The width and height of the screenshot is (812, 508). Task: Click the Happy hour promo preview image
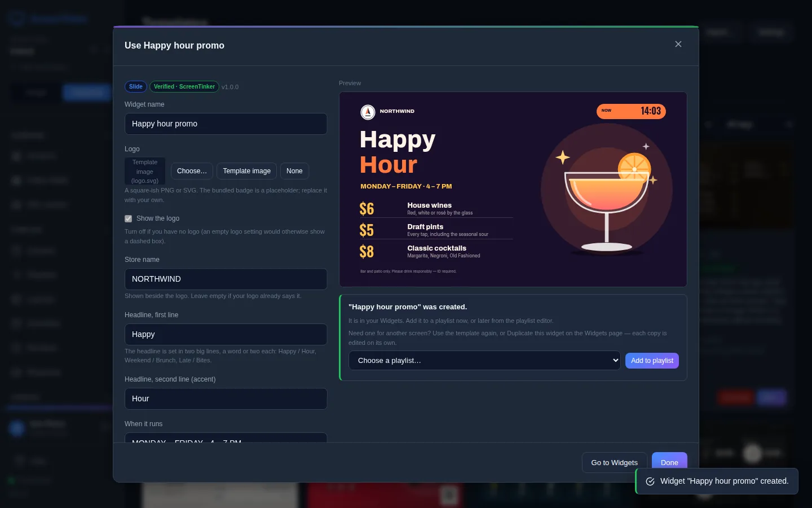point(513,189)
